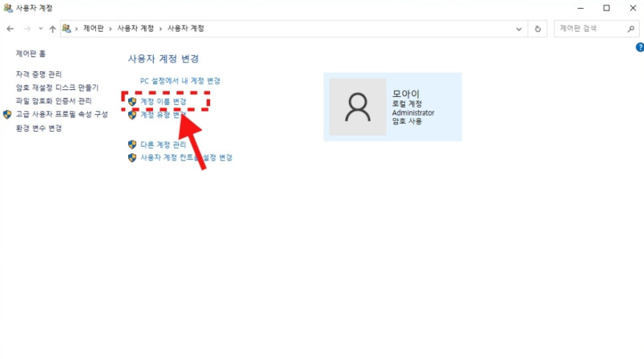Screen dimensions: 644x359
Task: Click shield icon beside 계정 유형 변경
Action: tap(132, 115)
